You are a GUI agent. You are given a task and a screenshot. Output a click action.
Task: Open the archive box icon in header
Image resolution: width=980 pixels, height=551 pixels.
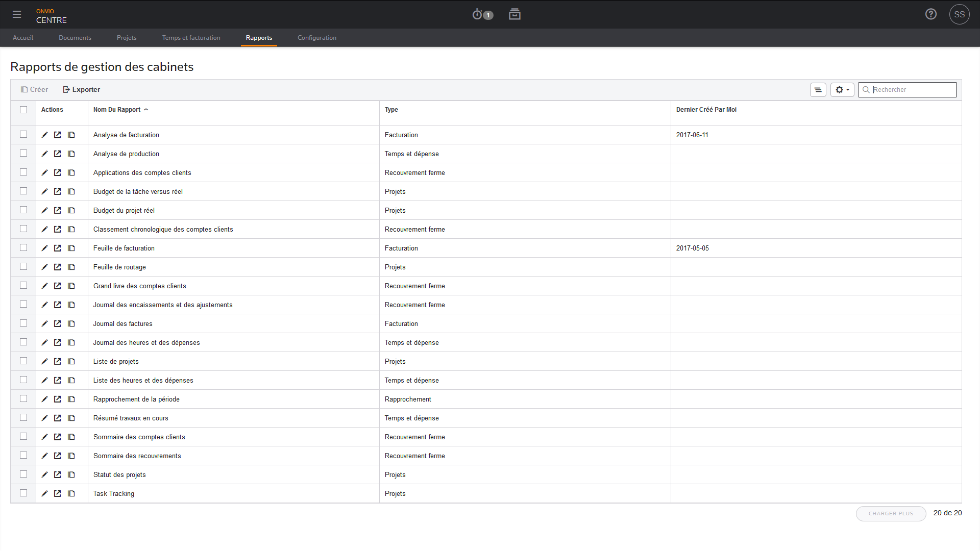514,14
